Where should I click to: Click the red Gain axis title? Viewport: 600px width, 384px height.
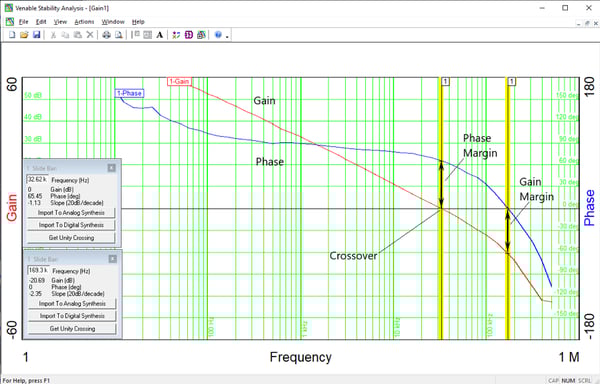point(11,208)
